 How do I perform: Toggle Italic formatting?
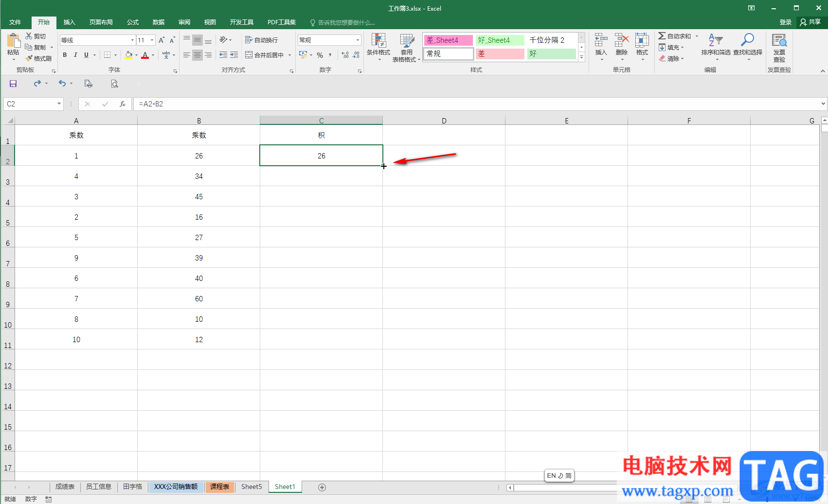coord(75,55)
